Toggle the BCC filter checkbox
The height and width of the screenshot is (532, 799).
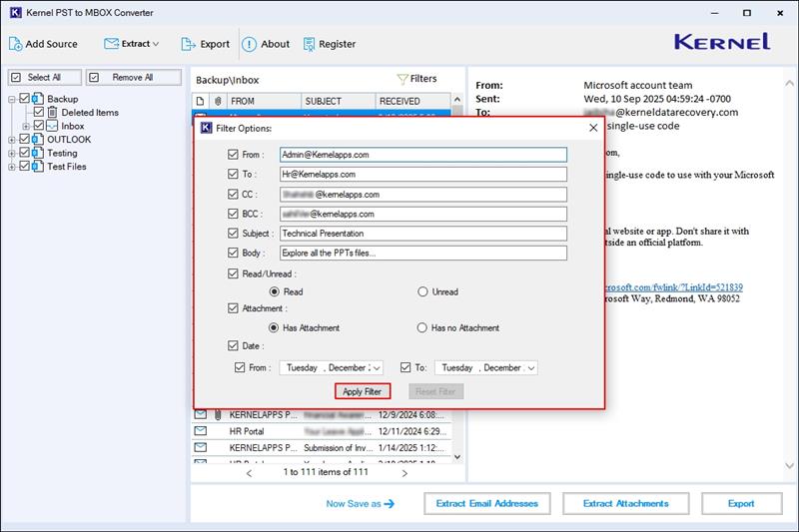(233, 214)
